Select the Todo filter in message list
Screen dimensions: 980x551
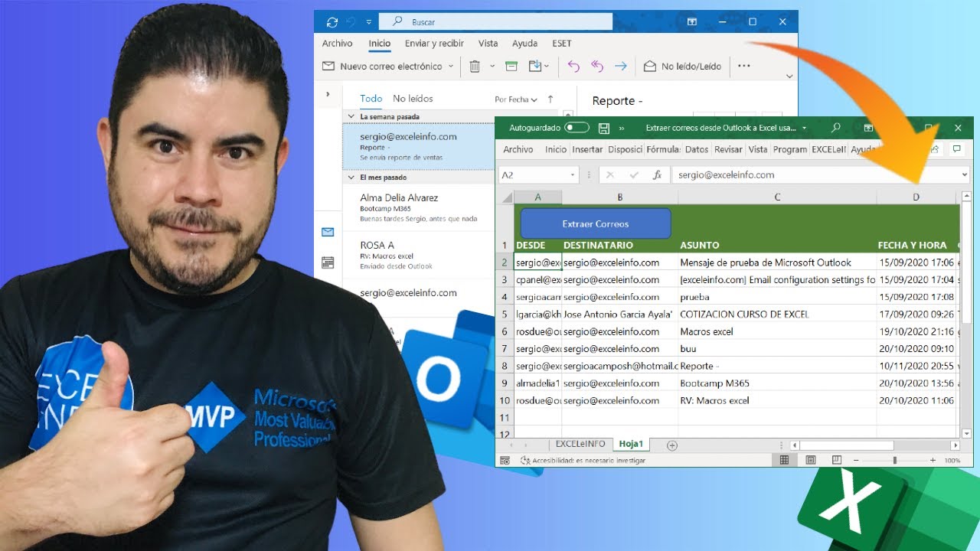[x=371, y=99]
